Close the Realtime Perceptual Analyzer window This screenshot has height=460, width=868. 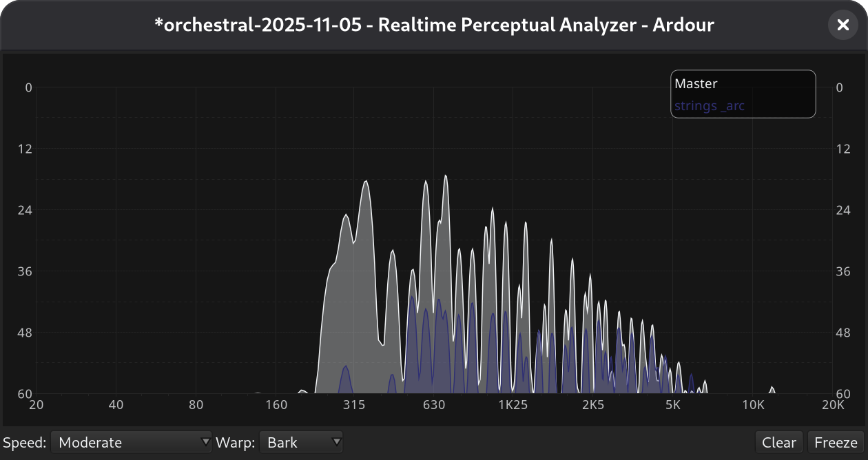(x=843, y=25)
